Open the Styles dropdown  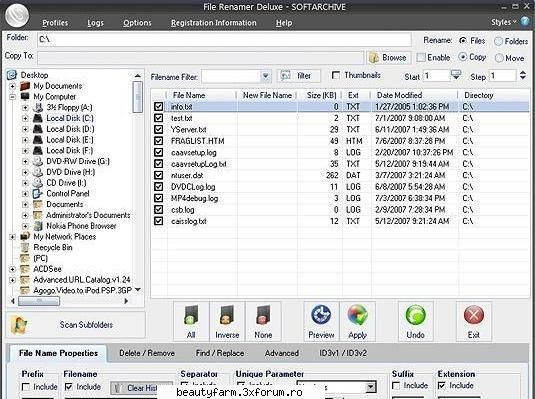pos(504,22)
